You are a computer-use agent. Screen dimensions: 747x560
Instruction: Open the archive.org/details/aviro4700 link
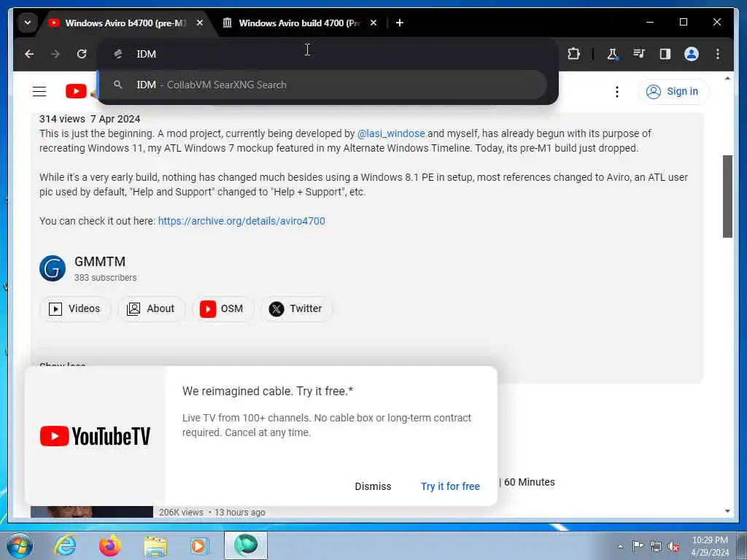[x=241, y=221]
